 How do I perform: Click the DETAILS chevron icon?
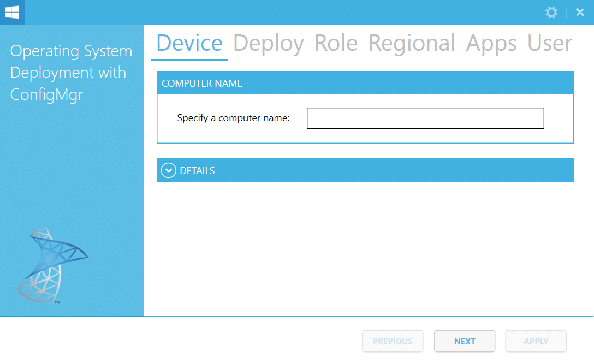(x=168, y=170)
